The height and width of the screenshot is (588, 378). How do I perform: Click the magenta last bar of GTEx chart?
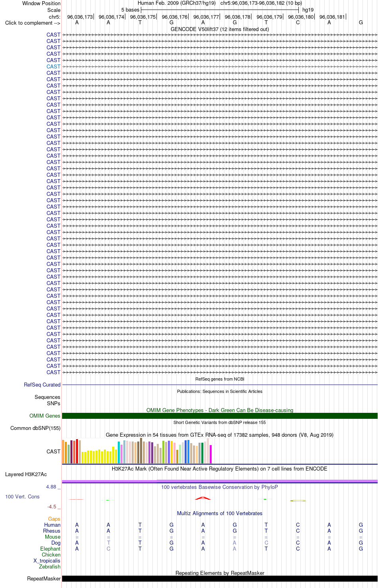(211, 454)
